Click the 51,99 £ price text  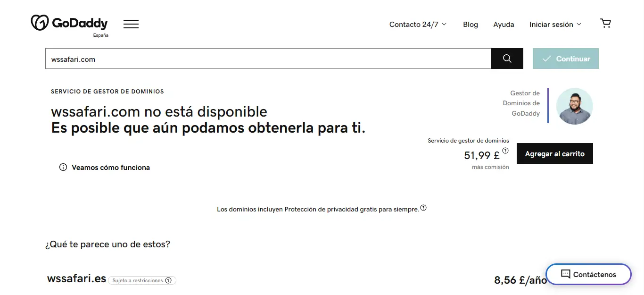click(482, 155)
